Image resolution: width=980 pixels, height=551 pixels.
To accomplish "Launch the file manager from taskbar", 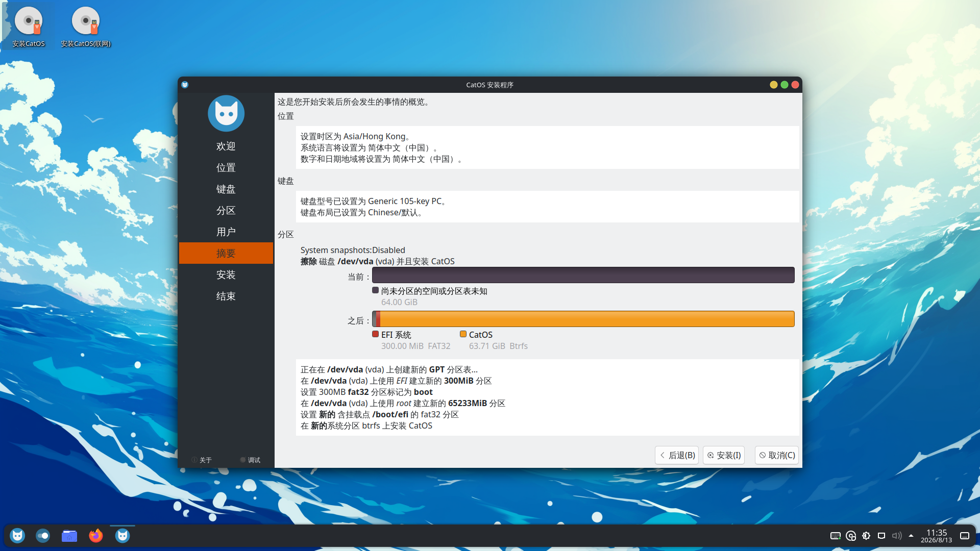I will coord(69,536).
